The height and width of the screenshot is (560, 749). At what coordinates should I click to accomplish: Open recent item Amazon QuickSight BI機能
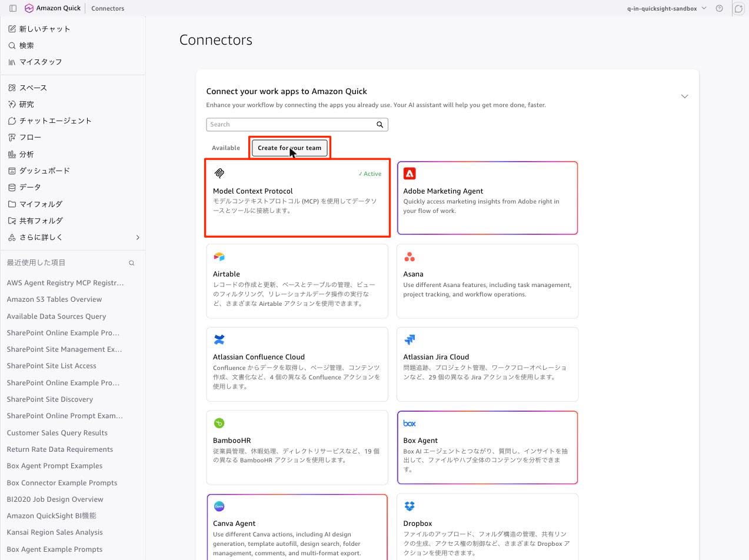coord(51,516)
